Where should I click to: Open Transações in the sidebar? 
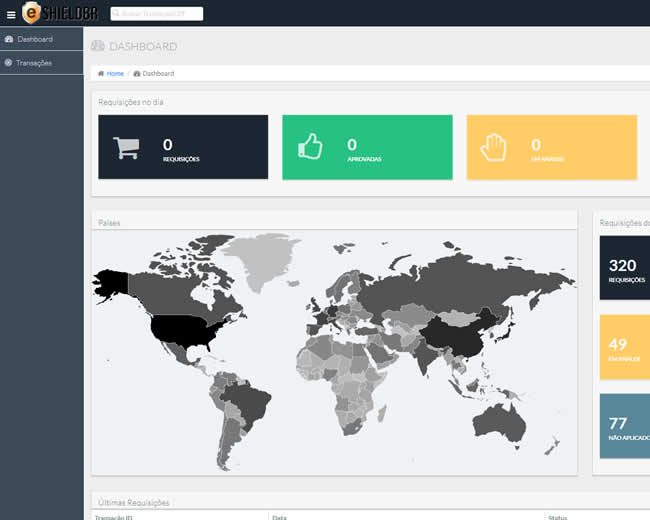pyautogui.click(x=34, y=63)
